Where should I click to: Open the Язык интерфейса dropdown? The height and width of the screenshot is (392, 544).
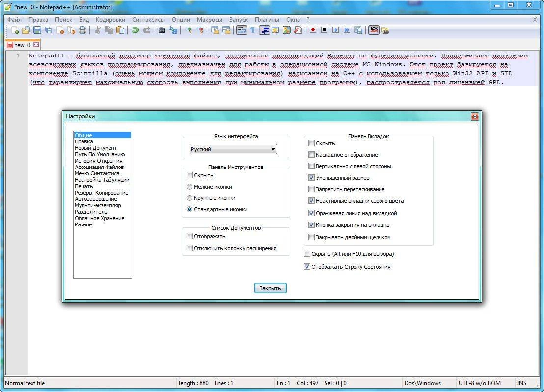click(233, 149)
